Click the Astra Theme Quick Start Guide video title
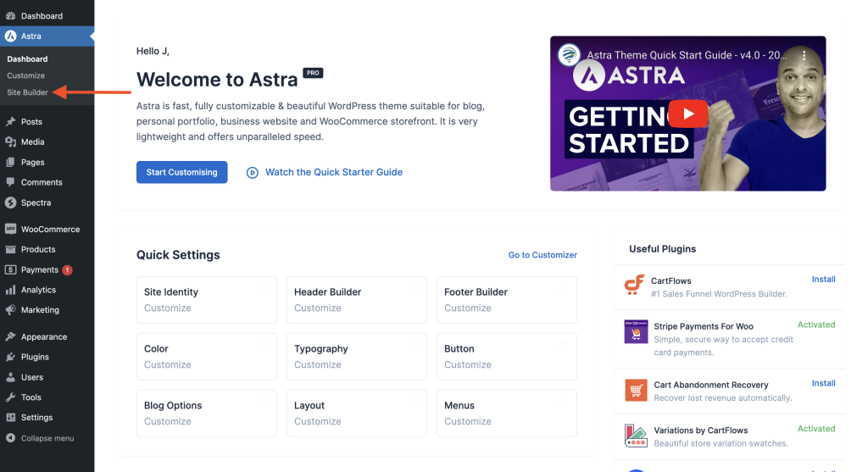 (687, 55)
